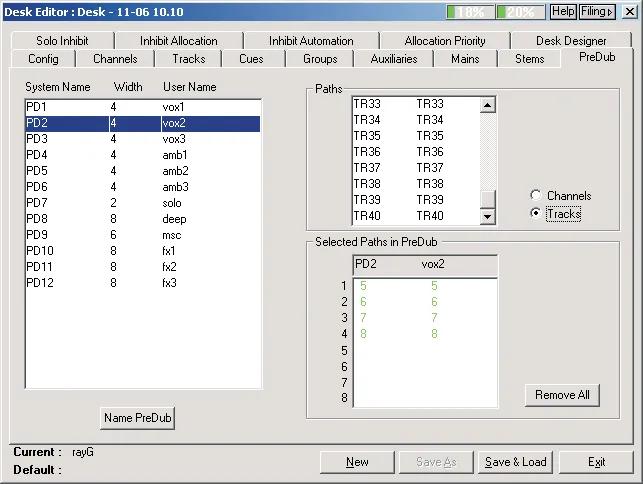Switch to the Inhibit Allocation tab
The image size is (643, 484).
[179, 41]
